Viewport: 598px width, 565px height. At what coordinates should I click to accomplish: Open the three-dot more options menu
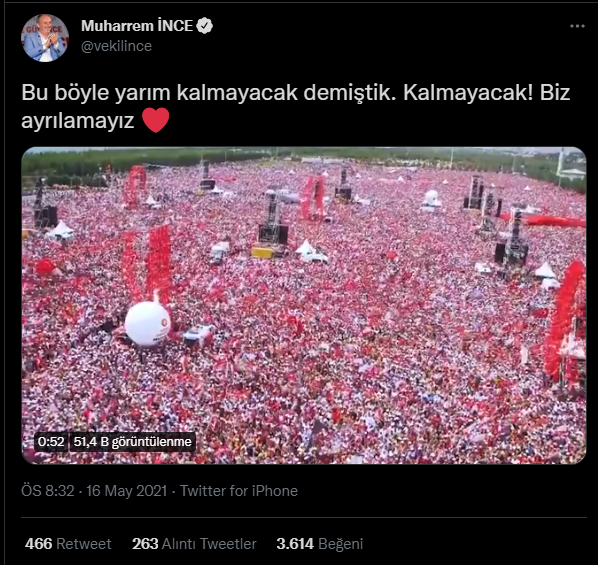pos(577,26)
